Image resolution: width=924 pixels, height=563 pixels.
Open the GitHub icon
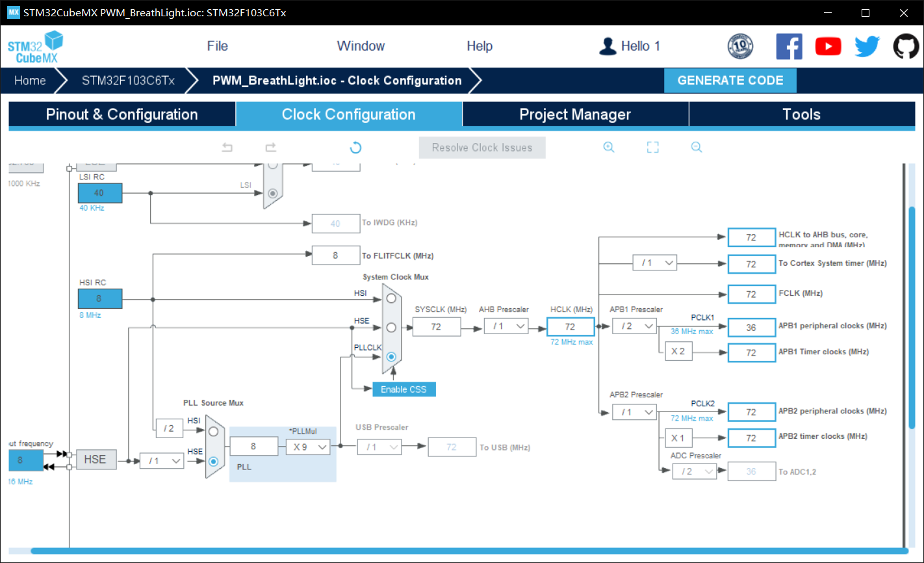coord(906,46)
